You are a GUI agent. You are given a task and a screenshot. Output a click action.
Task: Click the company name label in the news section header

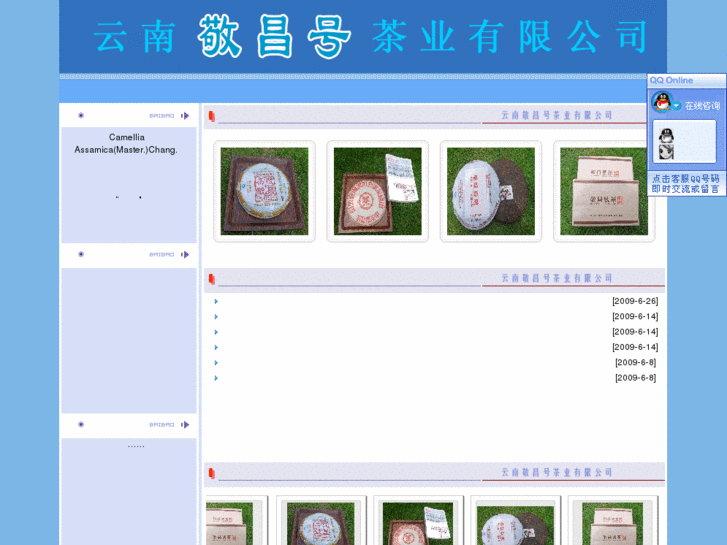point(556,278)
